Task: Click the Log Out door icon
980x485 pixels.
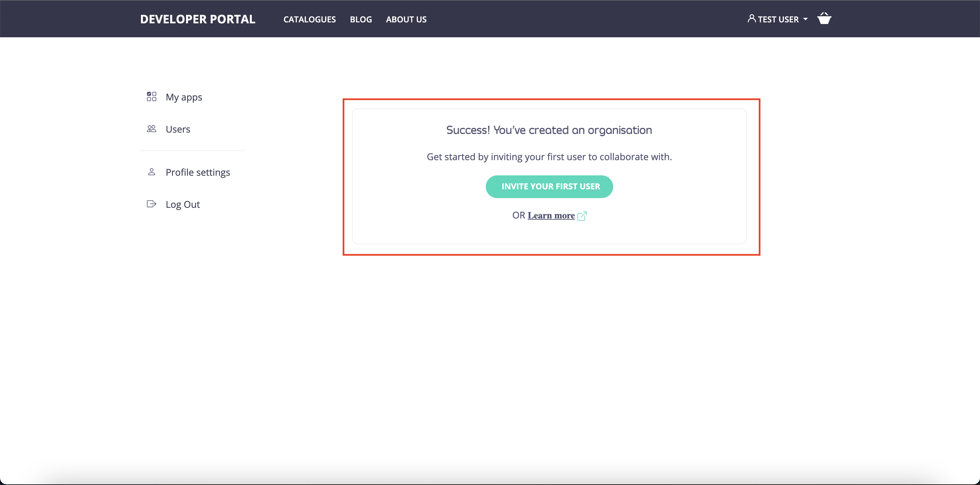Action: pos(151,204)
